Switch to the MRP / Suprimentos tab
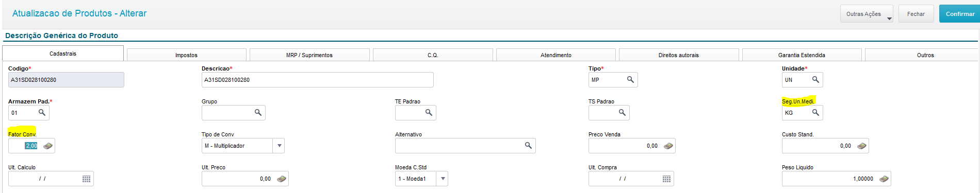This screenshot has height=193, width=980. coord(309,55)
